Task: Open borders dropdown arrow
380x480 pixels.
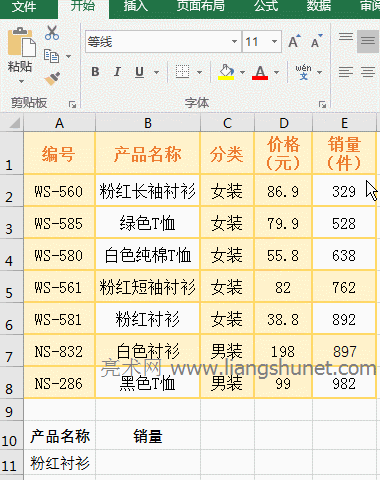Action: tap(199, 72)
